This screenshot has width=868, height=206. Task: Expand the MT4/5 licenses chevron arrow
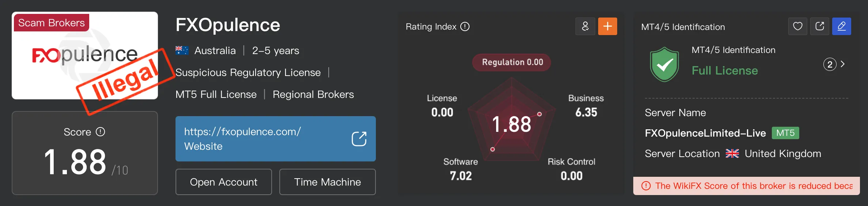pos(843,64)
